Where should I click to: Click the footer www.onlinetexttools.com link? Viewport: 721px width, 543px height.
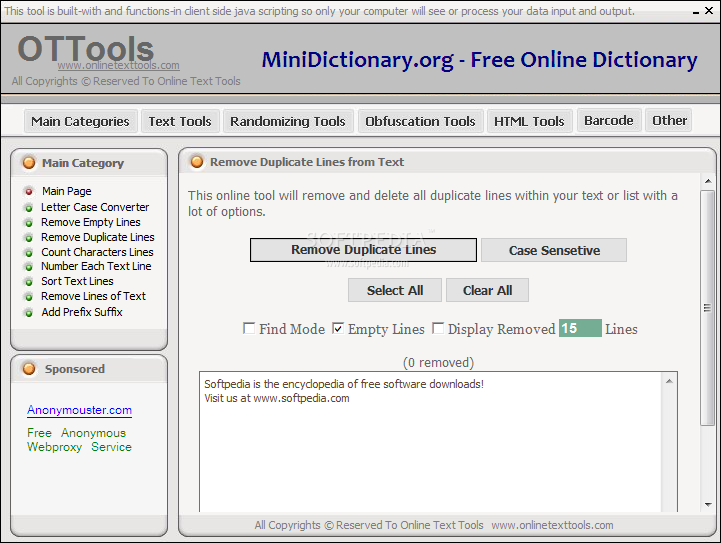(552, 525)
